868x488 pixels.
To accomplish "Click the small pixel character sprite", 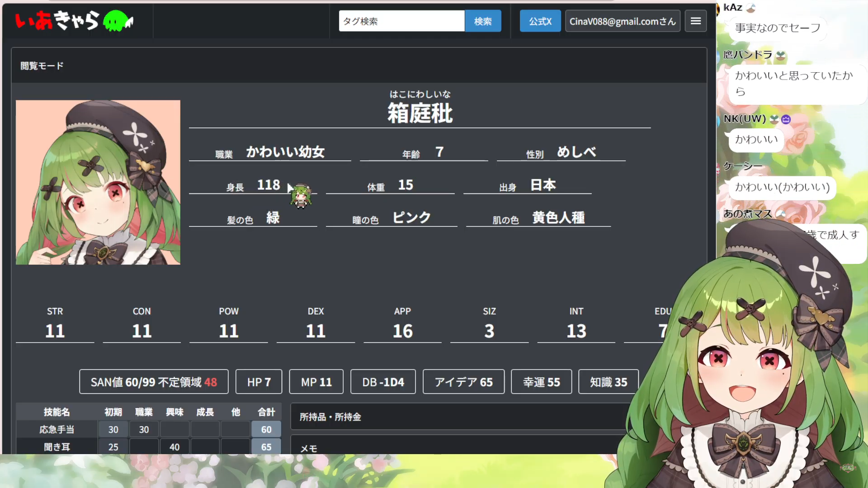I will pyautogui.click(x=301, y=197).
